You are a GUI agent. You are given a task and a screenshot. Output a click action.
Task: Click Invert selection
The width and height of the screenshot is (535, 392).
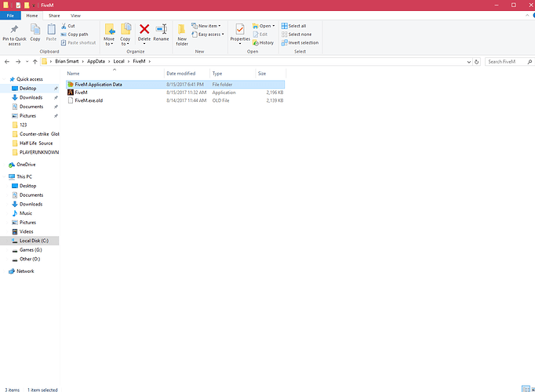coord(300,42)
